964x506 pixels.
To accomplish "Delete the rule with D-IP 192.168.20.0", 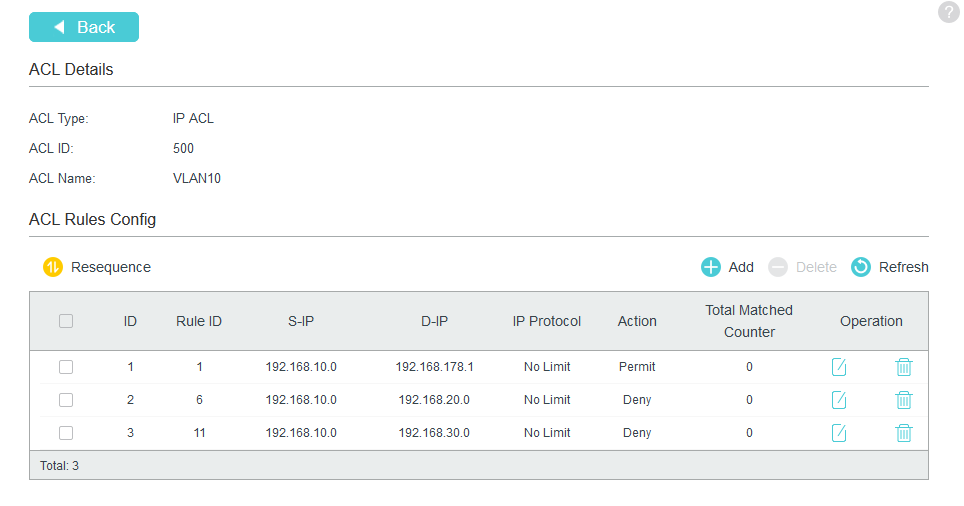I will (904, 400).
